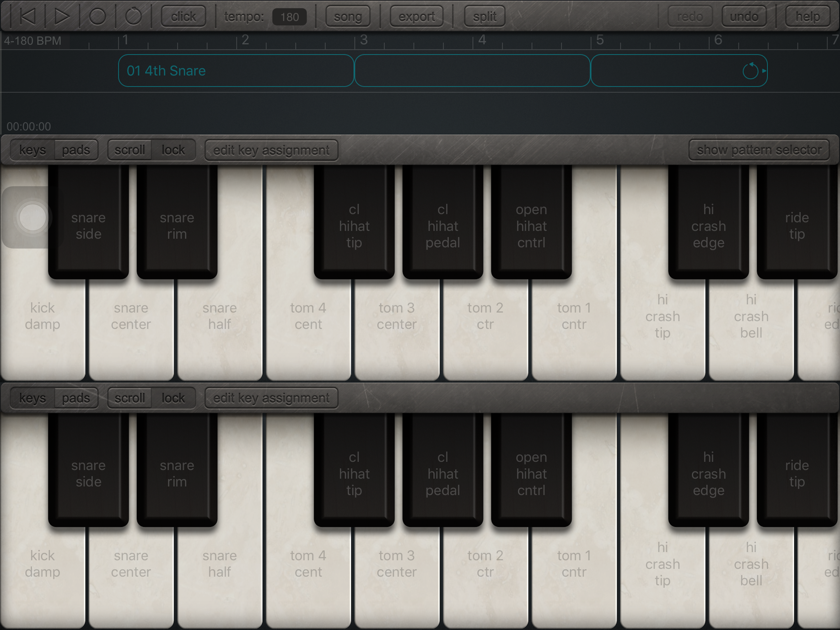
Task: Switch lower keyboard to scroll mode
Action: 129,398
